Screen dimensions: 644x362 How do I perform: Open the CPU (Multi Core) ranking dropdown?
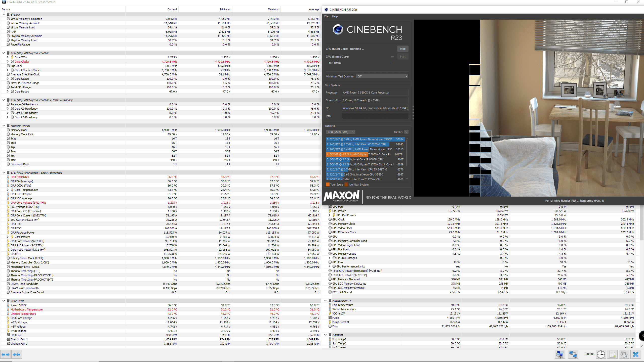click(x=341, y=132)
